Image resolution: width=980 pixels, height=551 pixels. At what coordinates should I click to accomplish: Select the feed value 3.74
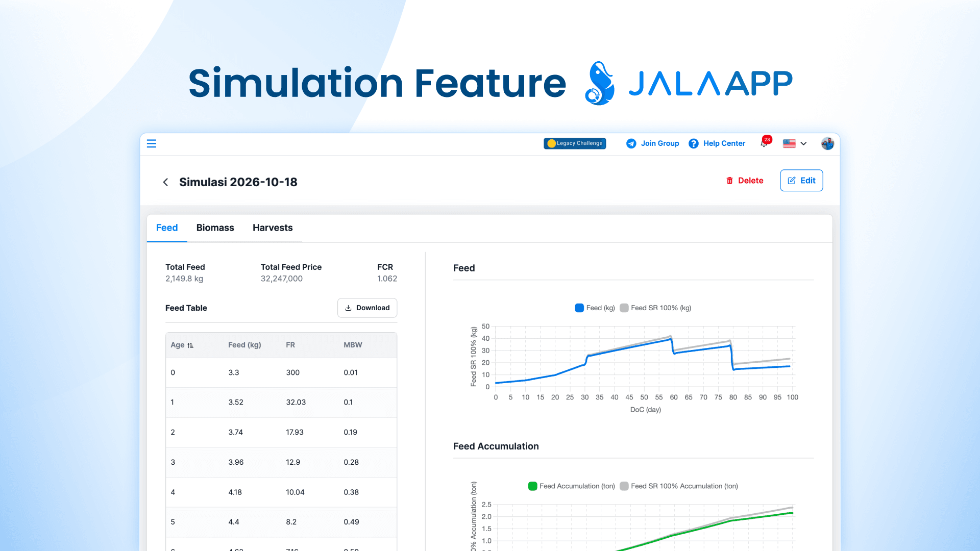235,433
